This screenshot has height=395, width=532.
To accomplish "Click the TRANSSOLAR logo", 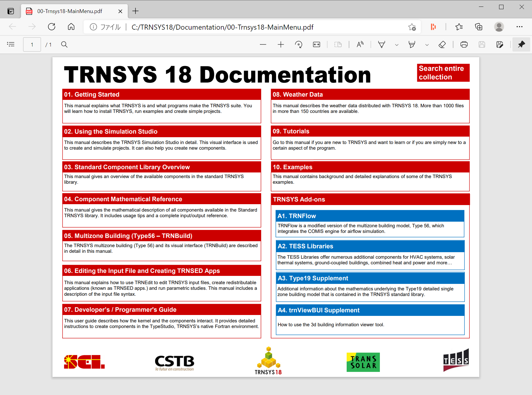I will click(x=363, y=362).
